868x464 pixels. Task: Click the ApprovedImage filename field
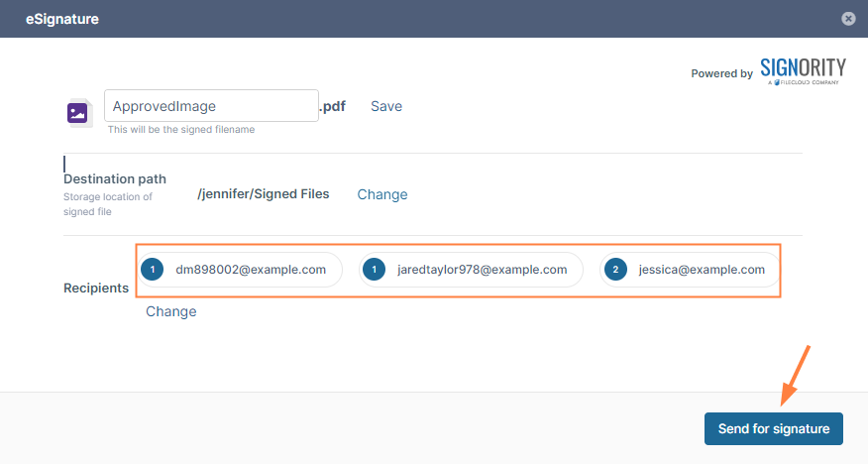click(210, 106)
